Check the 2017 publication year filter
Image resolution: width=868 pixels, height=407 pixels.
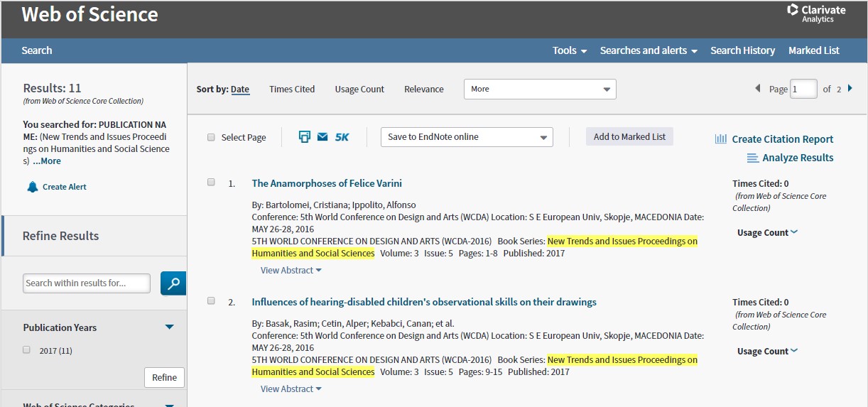27,350
